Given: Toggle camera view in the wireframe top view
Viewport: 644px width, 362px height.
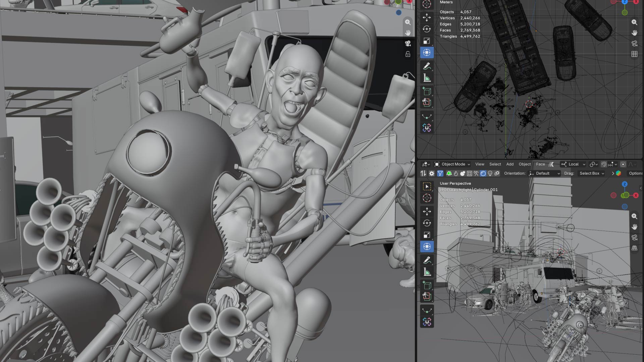Looking at the screenshot, I should point(634,44).
